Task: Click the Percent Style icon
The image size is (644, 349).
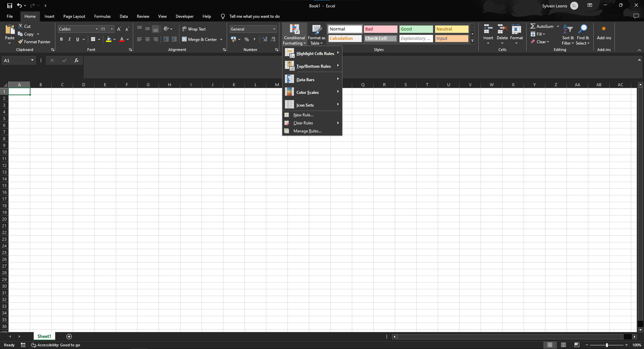Action: 247,39
